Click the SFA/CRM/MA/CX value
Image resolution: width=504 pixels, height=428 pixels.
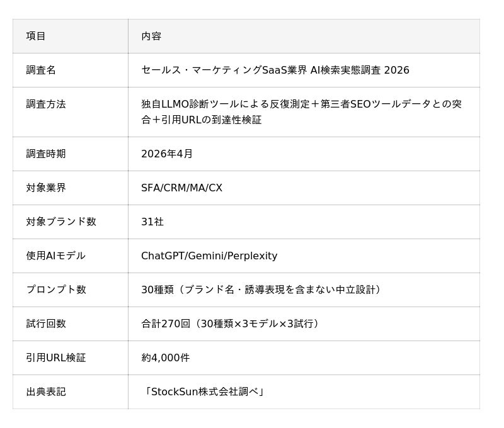(x=181, y=188)
